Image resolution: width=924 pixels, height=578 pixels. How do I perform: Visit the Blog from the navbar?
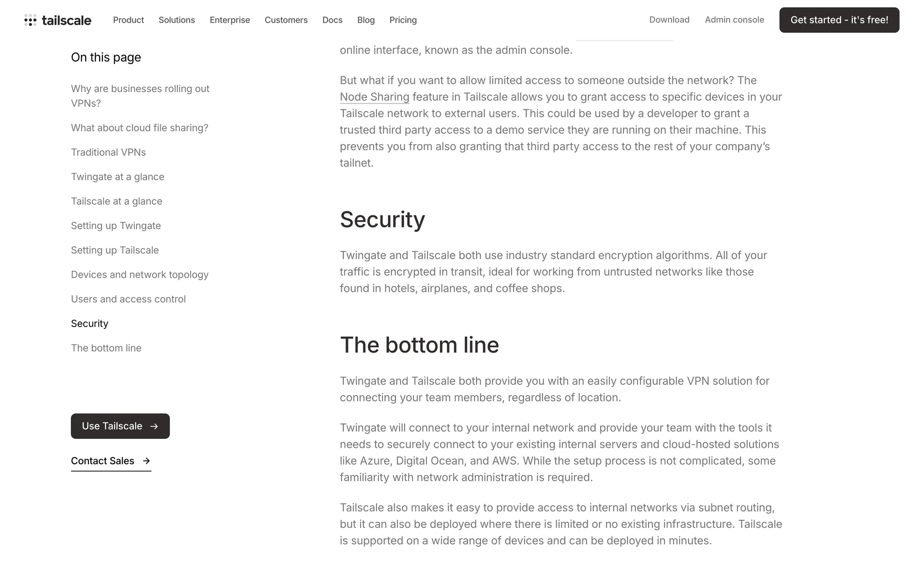click(366, 20)
